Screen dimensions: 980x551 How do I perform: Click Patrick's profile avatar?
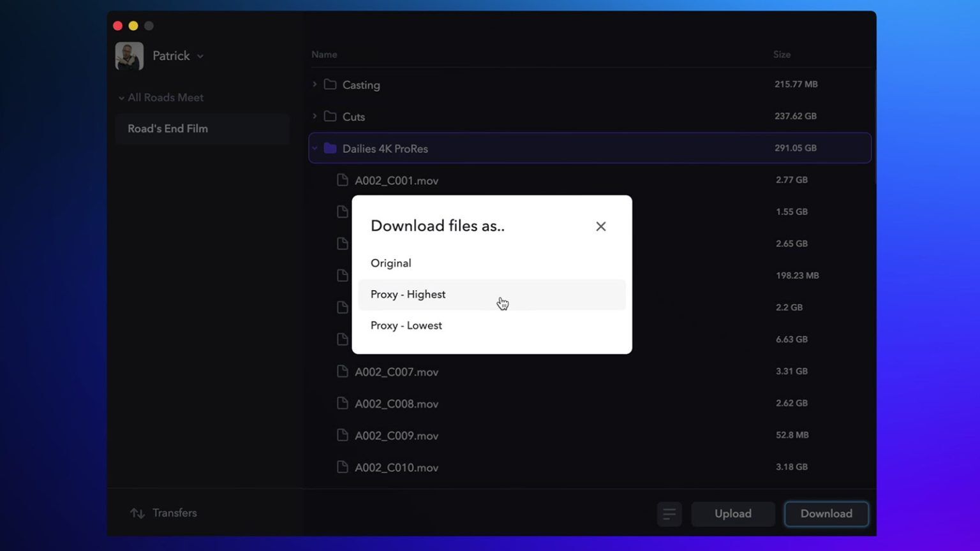(x=129, y=56)
